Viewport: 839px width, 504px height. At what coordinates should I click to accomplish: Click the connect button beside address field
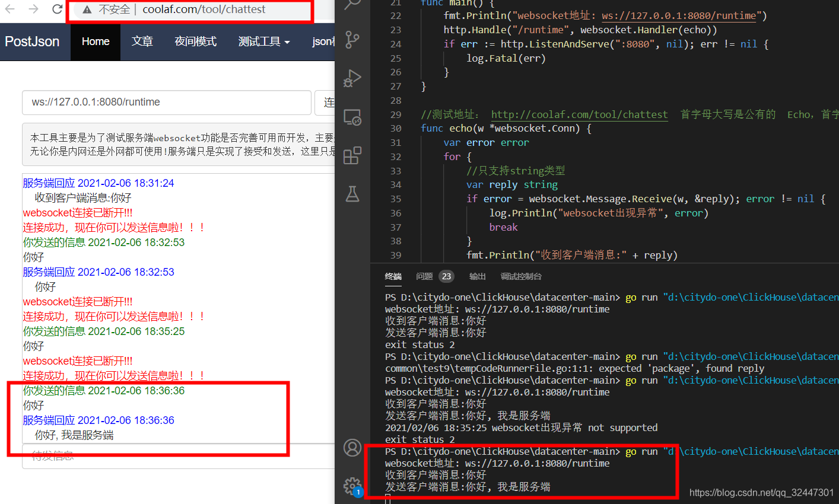tap(325, 103)
